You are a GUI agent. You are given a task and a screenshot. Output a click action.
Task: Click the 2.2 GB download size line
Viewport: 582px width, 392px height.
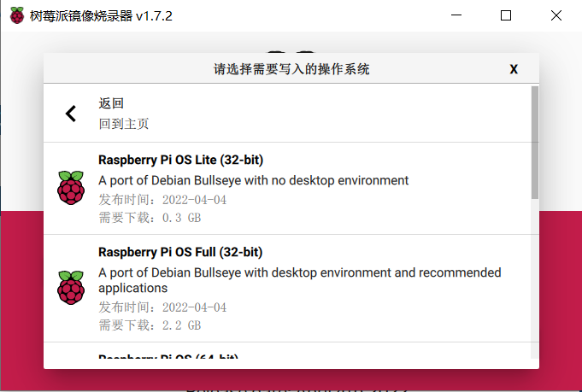(150, 325)
